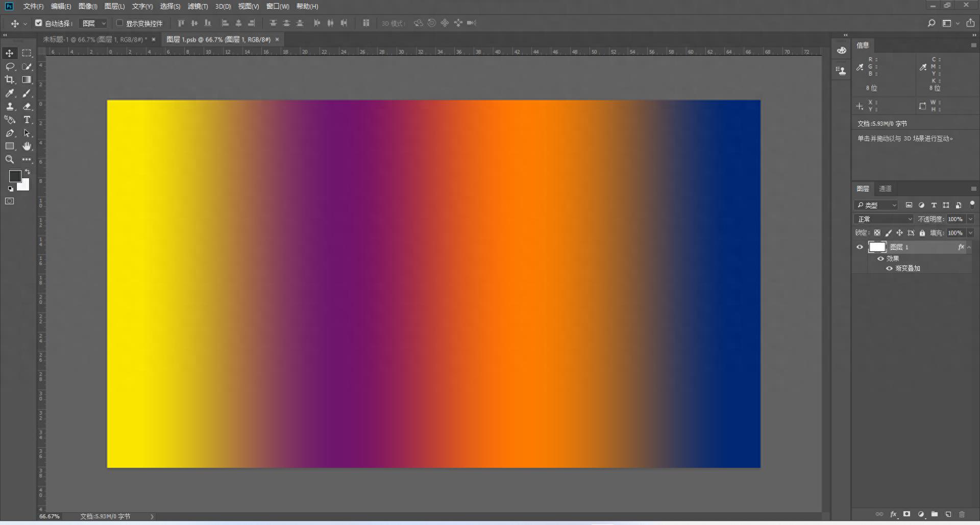
Task: Select the Horizontal Type tool
Action: [27, 120]
